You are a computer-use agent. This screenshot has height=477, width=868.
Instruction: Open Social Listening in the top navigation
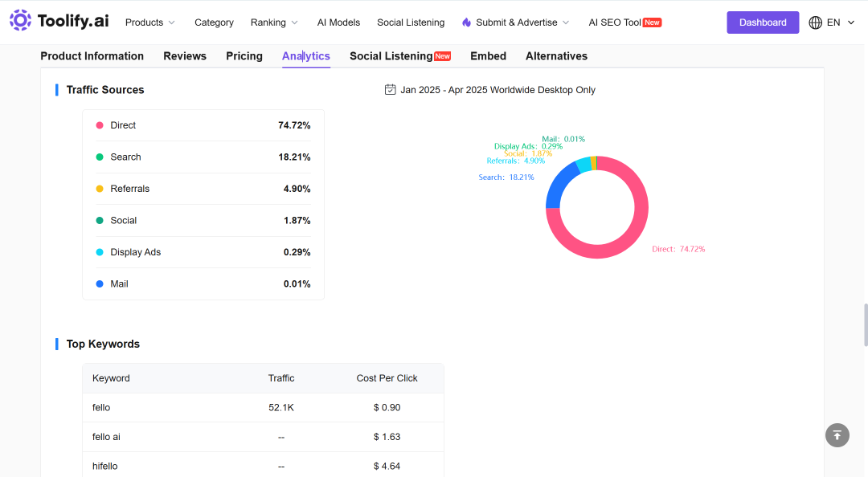point(411,22)
